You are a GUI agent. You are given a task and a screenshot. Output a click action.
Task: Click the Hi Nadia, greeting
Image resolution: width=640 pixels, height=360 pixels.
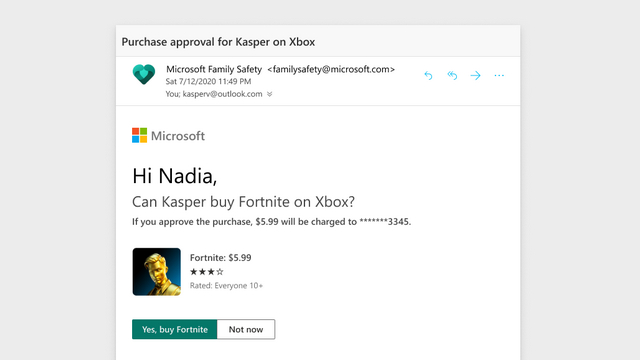[x=174, y=176]
